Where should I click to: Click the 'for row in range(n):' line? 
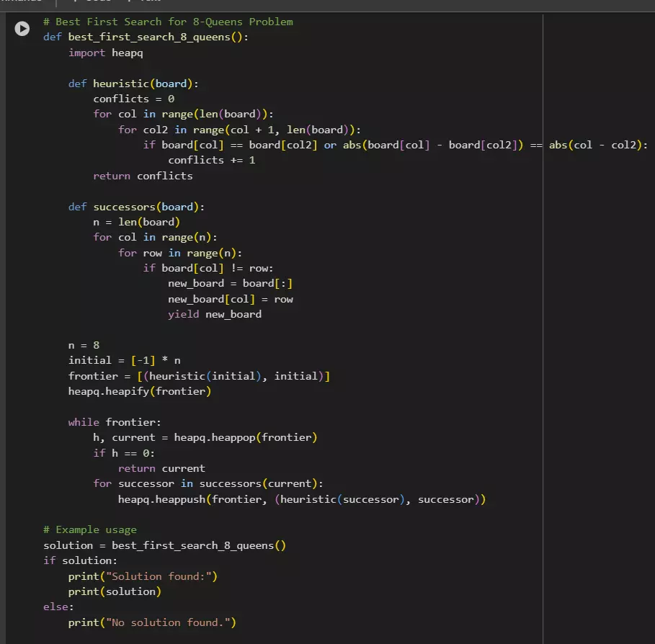point(180,253)
